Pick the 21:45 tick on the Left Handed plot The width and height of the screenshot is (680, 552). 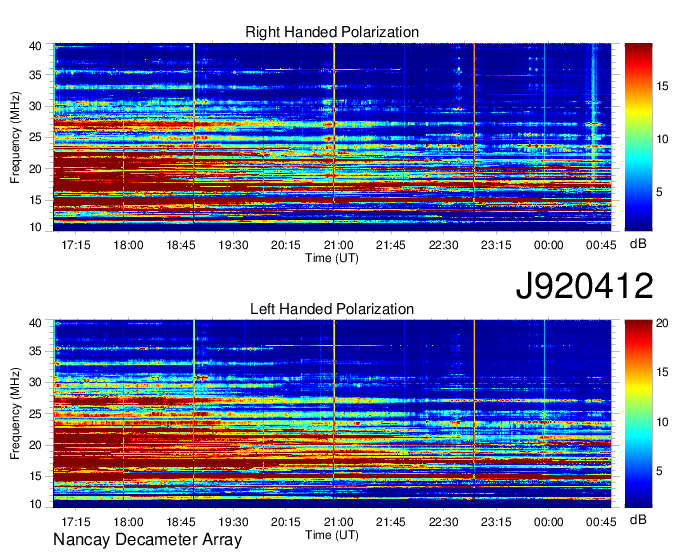[x=391, y=522]
